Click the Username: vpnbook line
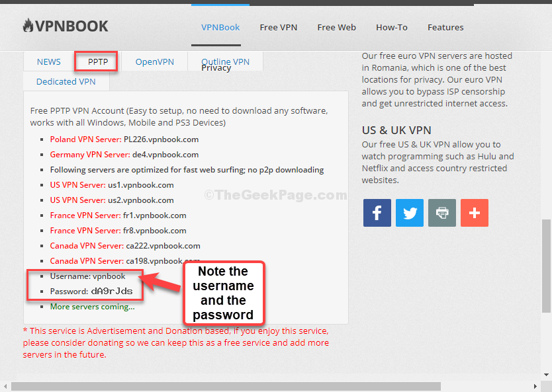The width and height of the screenshot is (552, 392). [x=87, y=276]
